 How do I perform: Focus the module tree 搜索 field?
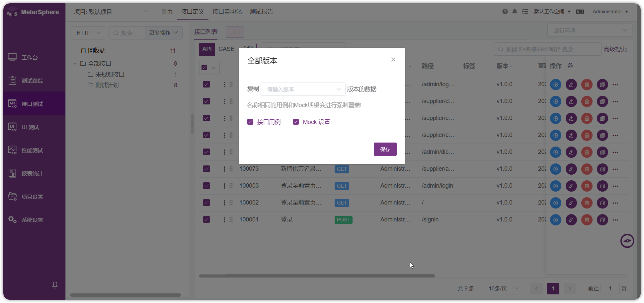(x=127, y=33)
